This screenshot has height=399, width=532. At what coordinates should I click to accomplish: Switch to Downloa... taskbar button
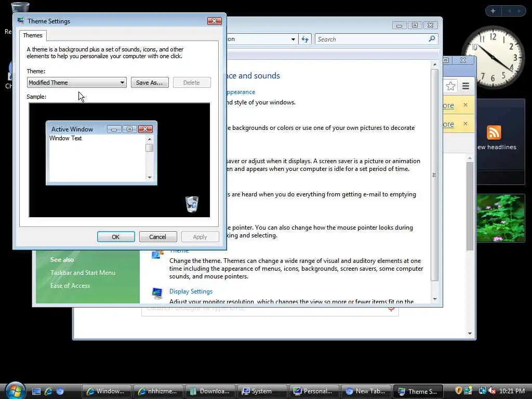click(x=210, y=391)
